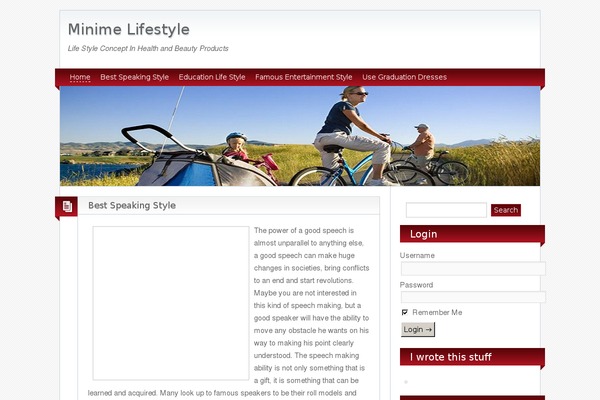Open Education Life Style page
The width and height of the screenshot is (600, 400).
212,77
